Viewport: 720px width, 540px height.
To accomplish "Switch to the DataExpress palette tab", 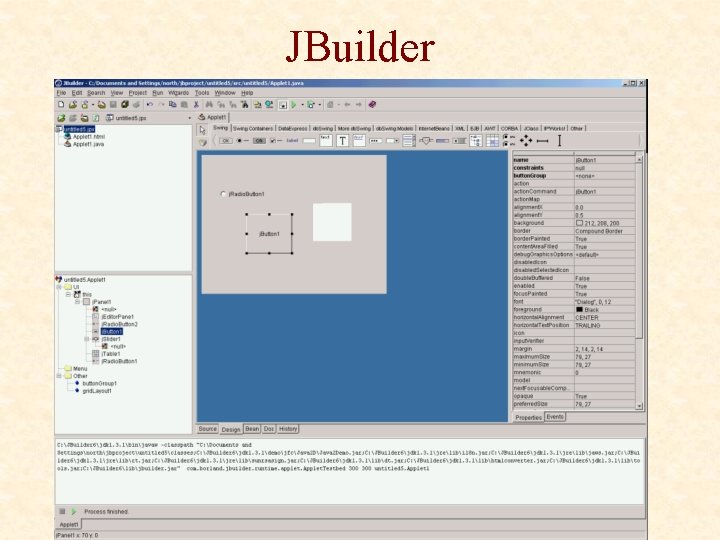I will click(292, 129).
